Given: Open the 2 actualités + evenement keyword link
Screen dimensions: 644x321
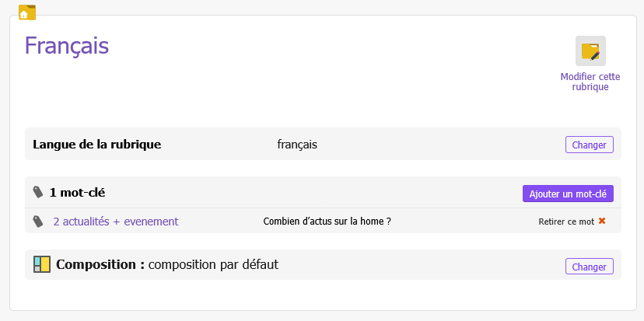Looking at the screenshot, I should tap(115, 222).
